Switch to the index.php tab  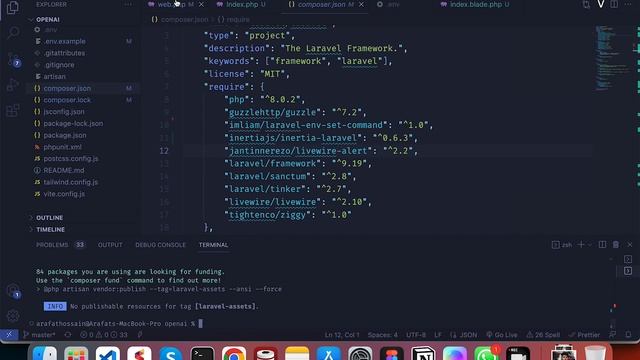click(x=242, y=4)
